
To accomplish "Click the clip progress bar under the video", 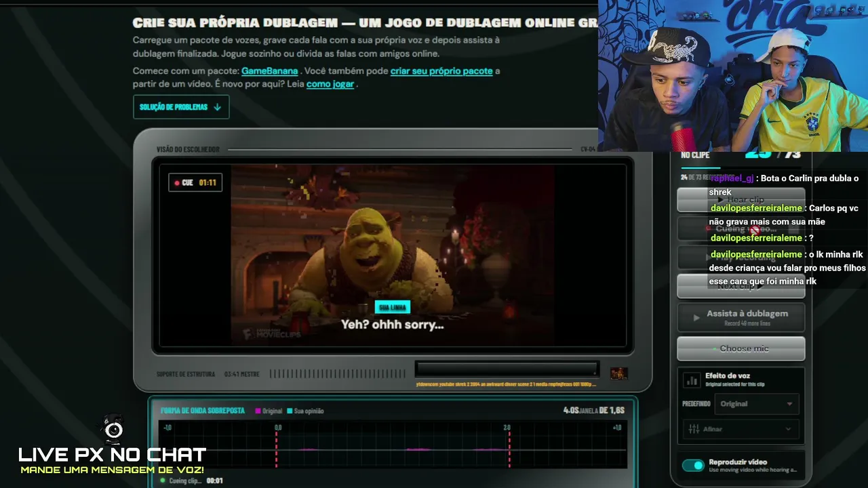I will (x=507, y=369).
